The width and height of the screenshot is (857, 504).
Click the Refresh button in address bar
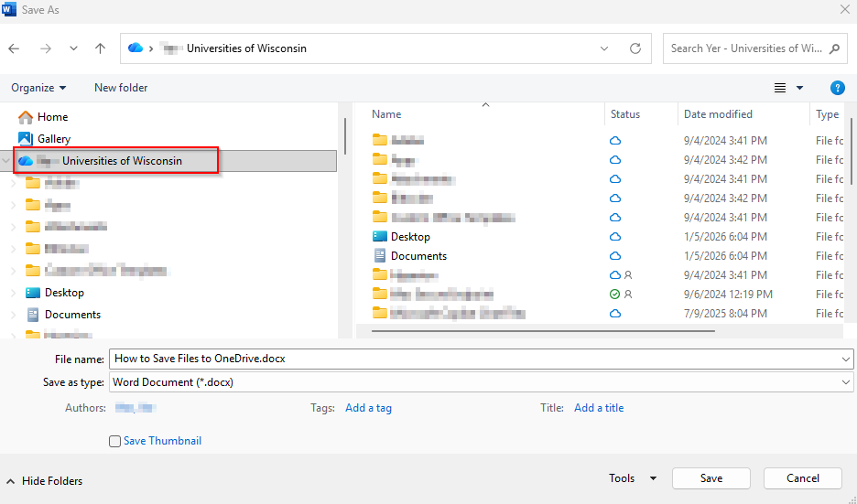[x=635, y=48]
